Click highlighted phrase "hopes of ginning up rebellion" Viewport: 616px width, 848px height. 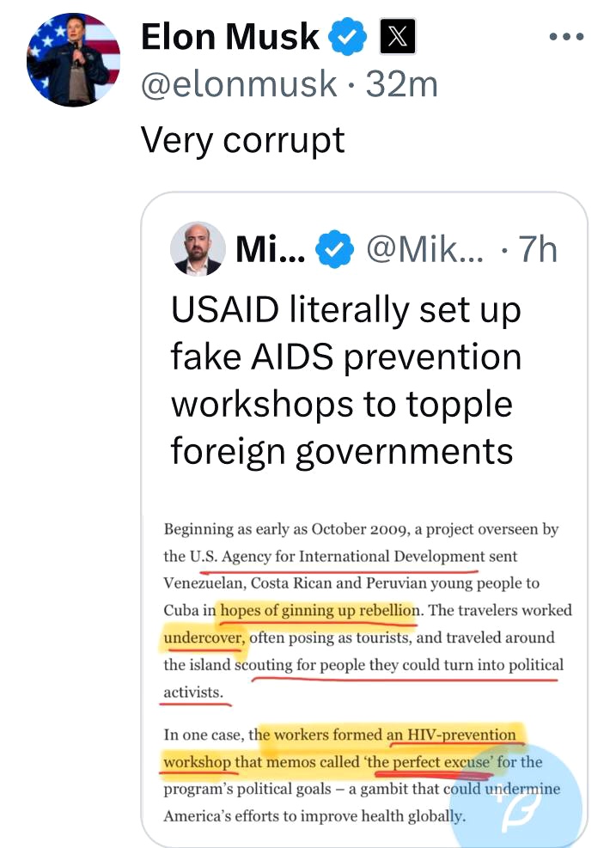pyautogui.click(x=320, y=611)
